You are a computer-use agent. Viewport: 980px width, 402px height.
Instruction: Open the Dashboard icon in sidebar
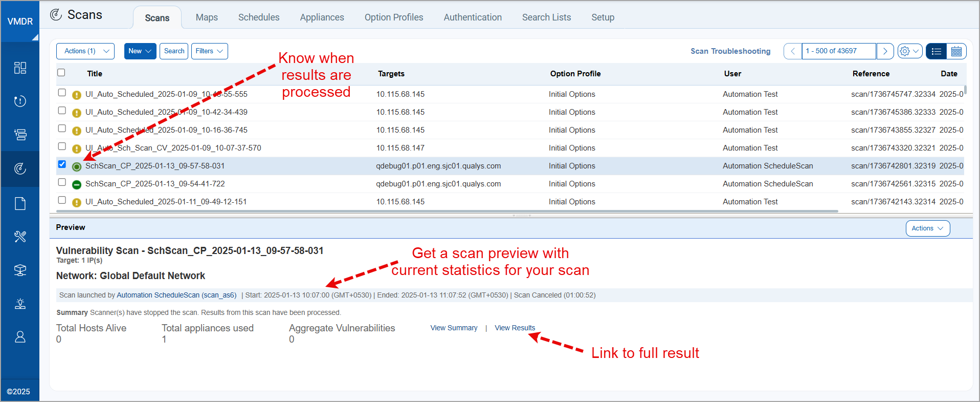coord(20,68)
